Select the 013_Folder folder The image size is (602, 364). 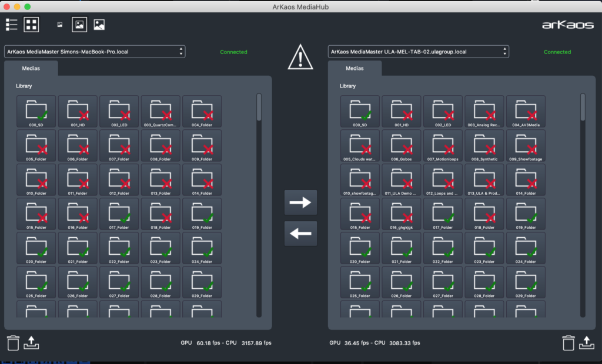(x=160, y=180)
